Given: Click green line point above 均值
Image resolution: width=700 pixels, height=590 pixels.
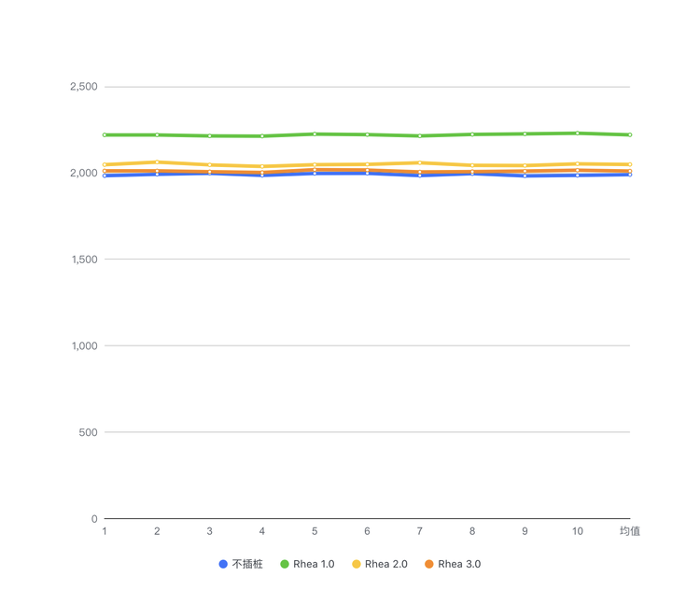Looking at the screenshot, I should pyautogui.click(x=630, y=134).
